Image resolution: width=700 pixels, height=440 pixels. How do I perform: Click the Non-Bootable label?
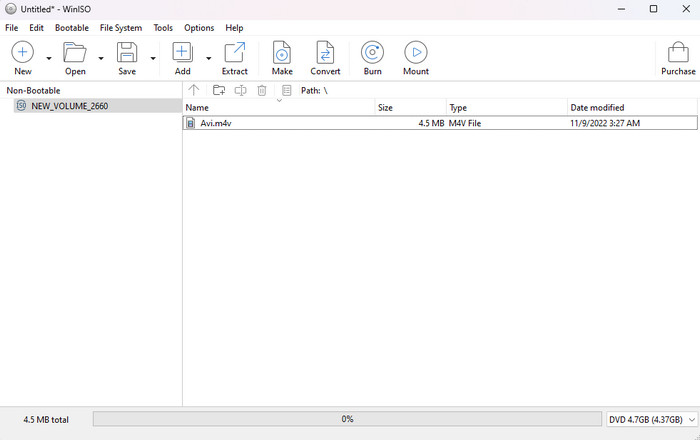[33, 91]
